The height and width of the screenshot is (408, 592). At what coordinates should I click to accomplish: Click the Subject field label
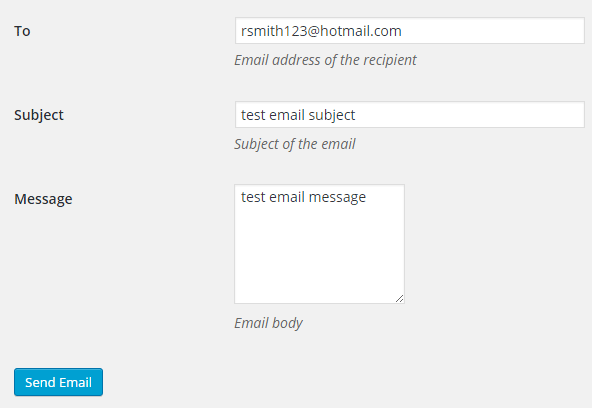tap(39, 115)
